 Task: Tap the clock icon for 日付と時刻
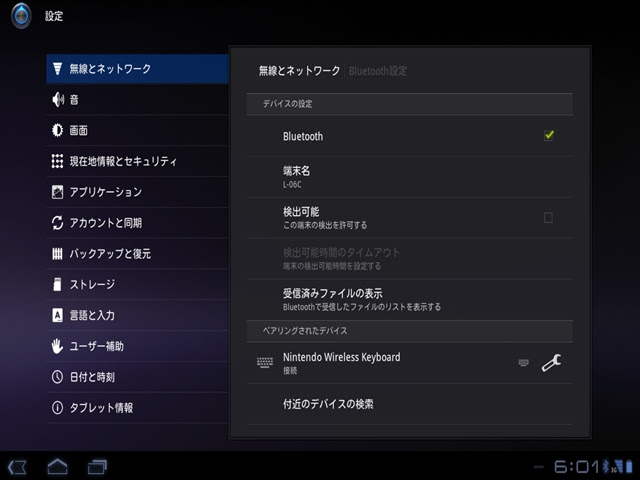(58, 377)
